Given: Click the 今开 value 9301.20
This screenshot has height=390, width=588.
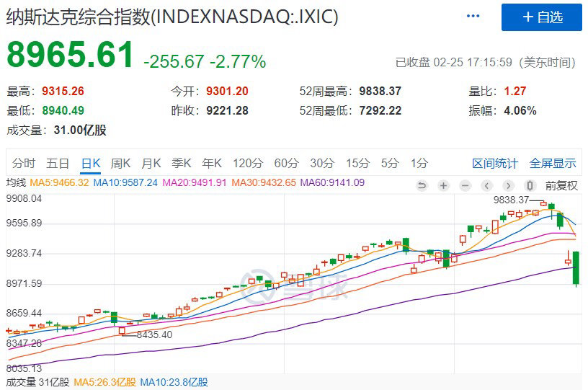Looking at the screenshot, I should (x=227, y=91).
